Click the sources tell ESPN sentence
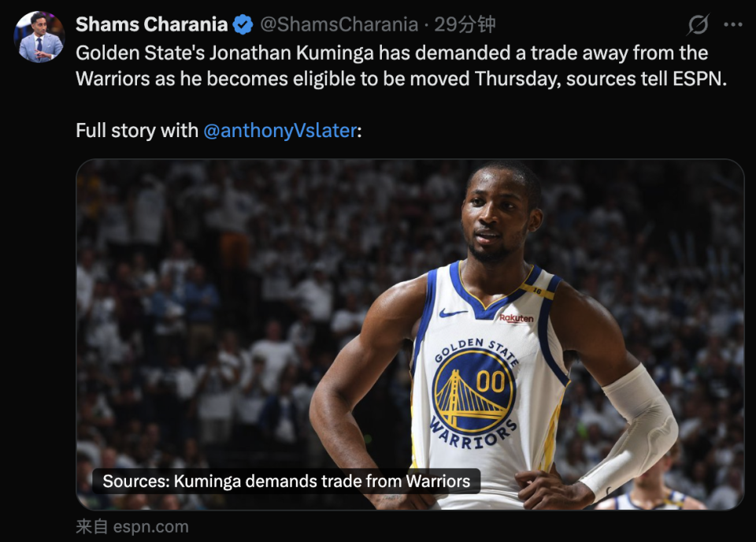The height and width of the screenshot is (542, 756). coord(646,79)
